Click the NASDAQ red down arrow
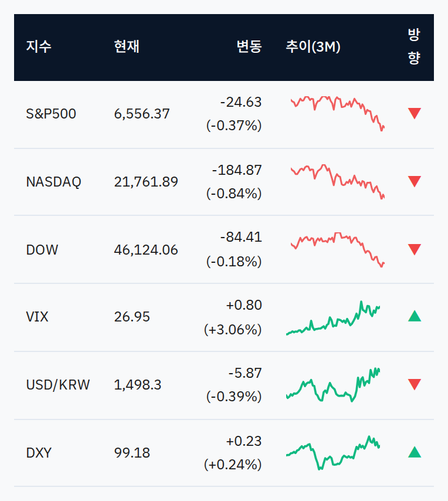Image resolution: width=448 pixels, height=501 pixels. coord(415,181)
